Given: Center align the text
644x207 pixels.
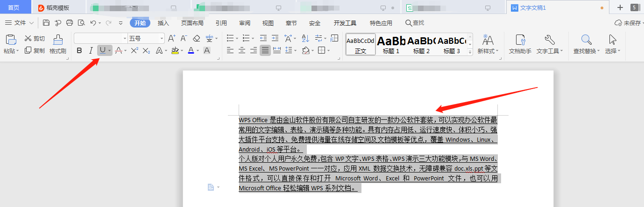Looking at the screenshot, I should tap(242, 50).
